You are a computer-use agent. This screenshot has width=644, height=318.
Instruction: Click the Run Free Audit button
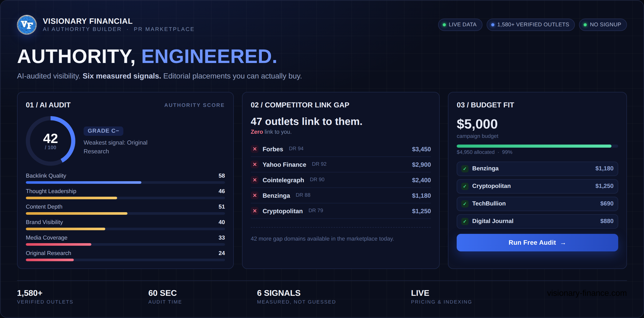(537, 243)
